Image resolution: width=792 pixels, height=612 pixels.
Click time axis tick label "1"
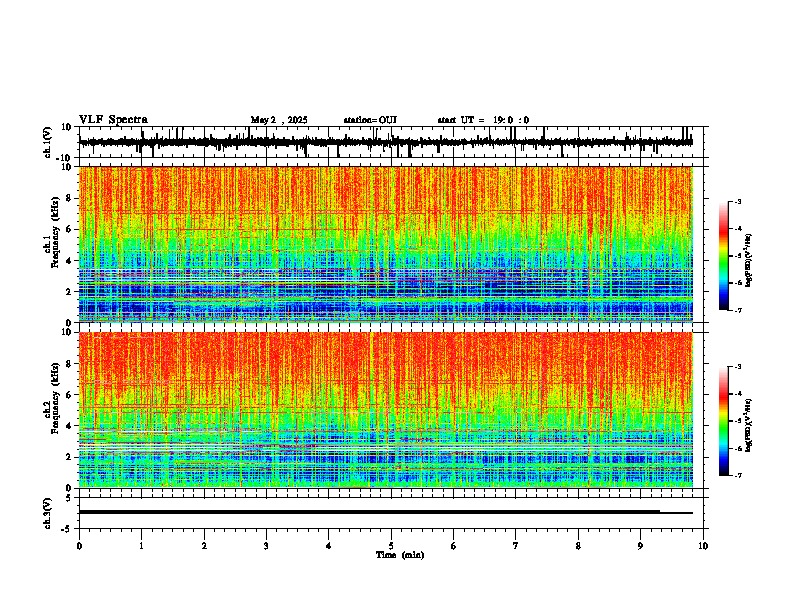point(141,546)
